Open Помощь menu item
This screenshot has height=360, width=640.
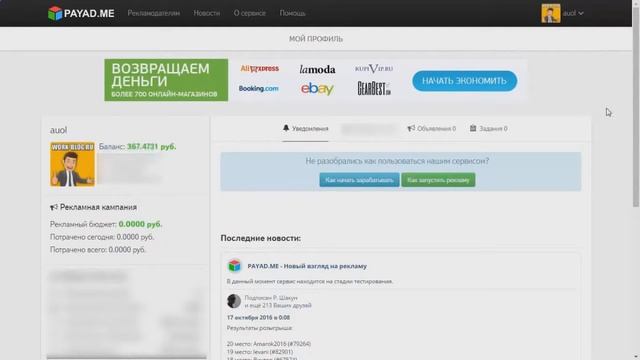click(x=292, y=13)
